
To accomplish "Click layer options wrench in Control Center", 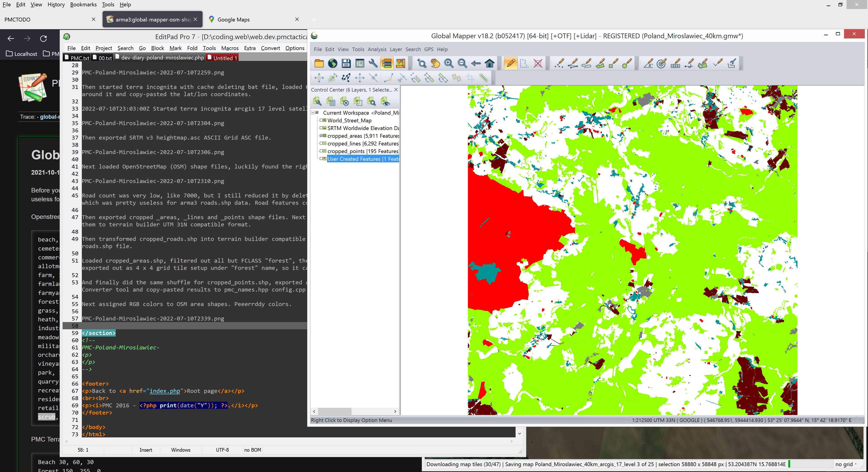I will [x=317, y=101].
